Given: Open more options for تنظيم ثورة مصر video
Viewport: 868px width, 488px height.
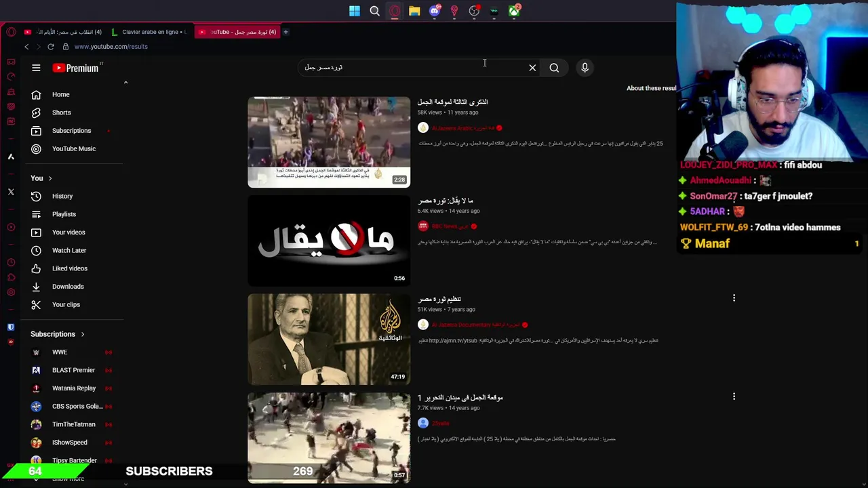Looking at the screenshot, I should [x=734, y=298].
